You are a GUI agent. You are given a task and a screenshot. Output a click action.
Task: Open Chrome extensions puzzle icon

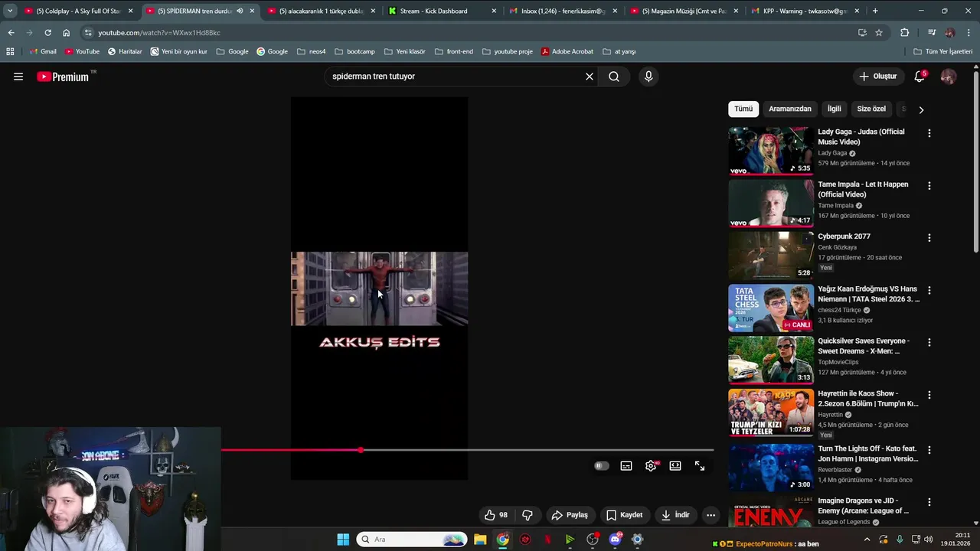coord(905,33)
